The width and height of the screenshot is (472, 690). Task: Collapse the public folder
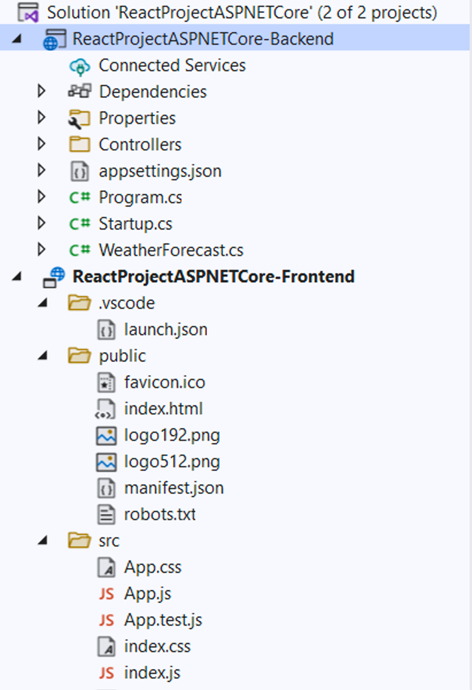(43, 356)
